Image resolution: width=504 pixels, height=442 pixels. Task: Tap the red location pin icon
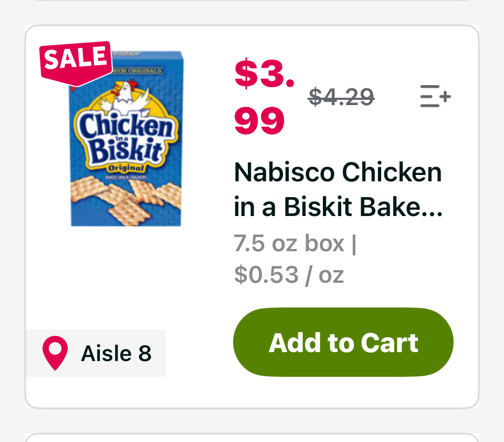click(x=55, y=353)
